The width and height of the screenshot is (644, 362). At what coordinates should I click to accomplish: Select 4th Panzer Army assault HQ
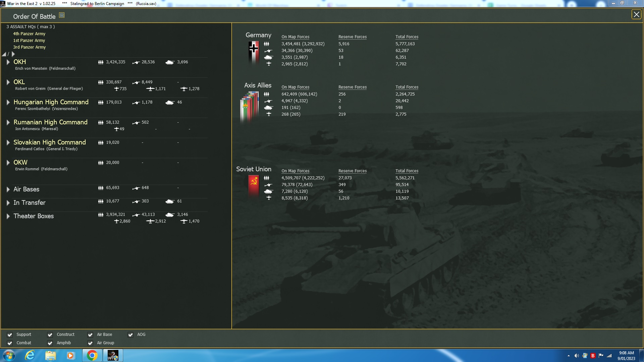(29, 34)
